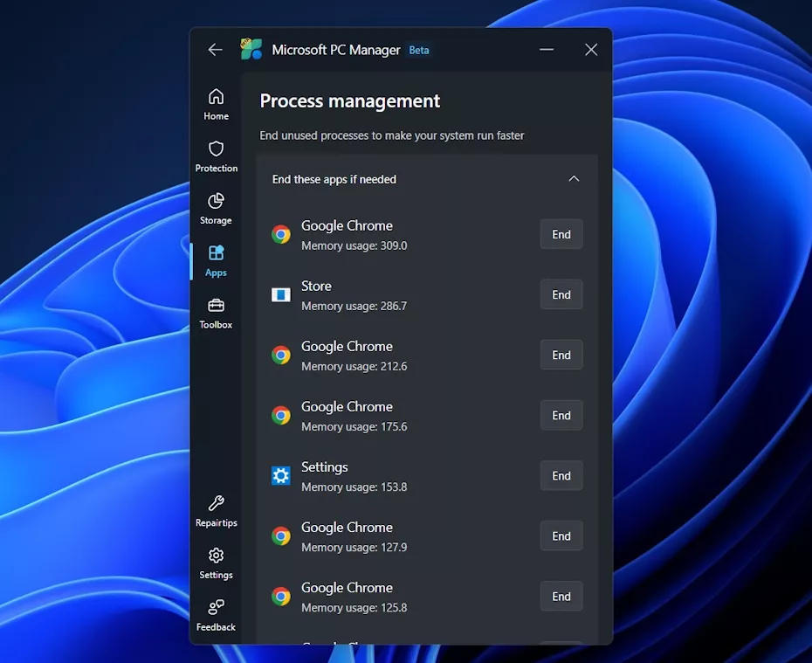Click the Google Chrome icon for the 309.0 process
The height and width of the screenshot is (663, 812).
tap(280, 234)
